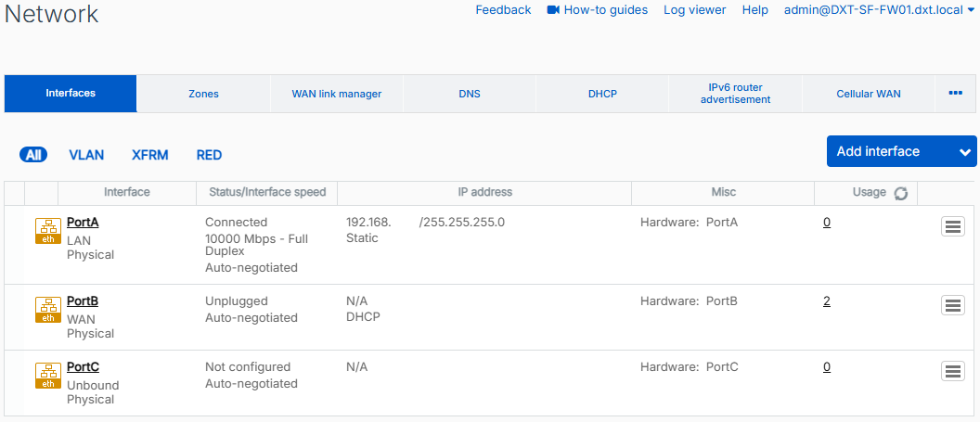Open the WAN link manager tab
Viewport: 980px width, 422px height.
336,94
